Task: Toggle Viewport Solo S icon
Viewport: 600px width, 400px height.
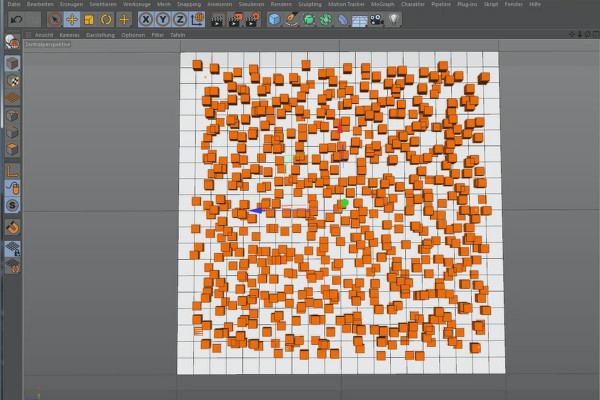Action: coord(12,205)
